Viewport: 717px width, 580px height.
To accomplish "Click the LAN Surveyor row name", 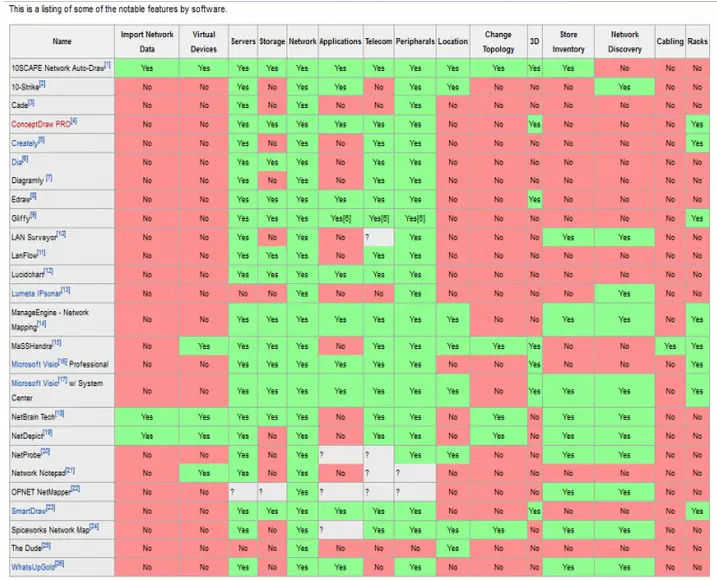I will point(34,237).
